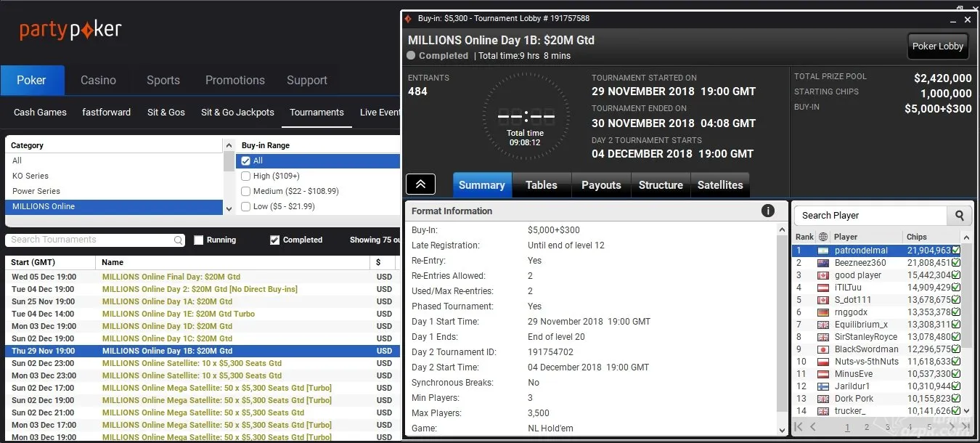Screen dimensions: 980x443
Task: Open the fastforward games tab
Action: [107, 113]
